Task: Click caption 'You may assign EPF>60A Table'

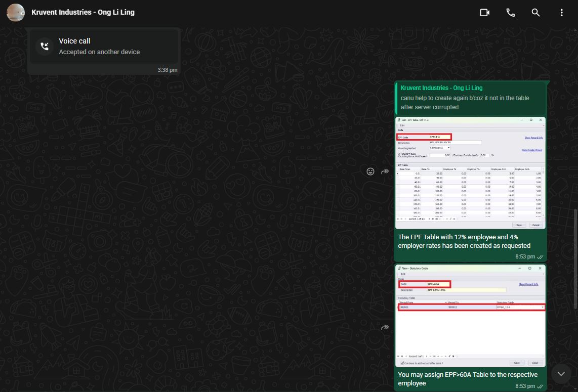Action: pos(468,379)
